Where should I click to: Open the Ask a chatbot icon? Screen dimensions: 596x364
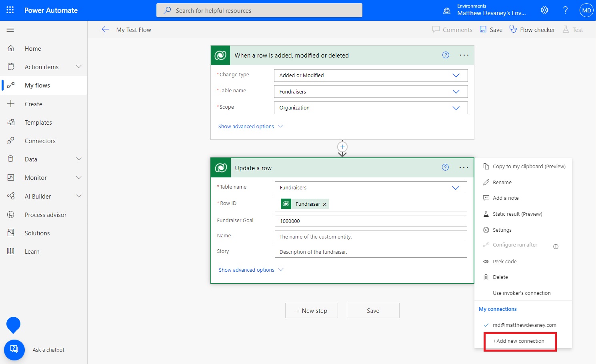click(14, 350)
